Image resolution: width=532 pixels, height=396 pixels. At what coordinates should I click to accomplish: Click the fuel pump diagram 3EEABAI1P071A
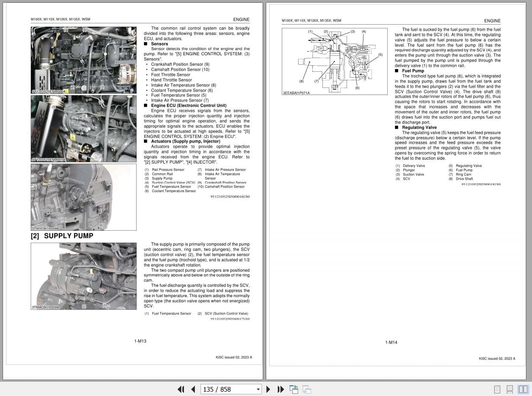point(334,60)
